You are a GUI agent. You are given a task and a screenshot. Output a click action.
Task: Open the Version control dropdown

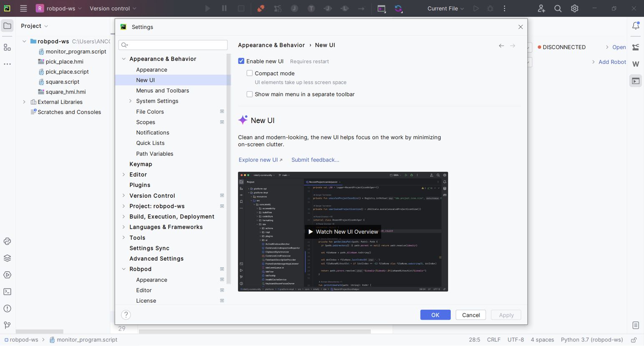pos(113,8)
